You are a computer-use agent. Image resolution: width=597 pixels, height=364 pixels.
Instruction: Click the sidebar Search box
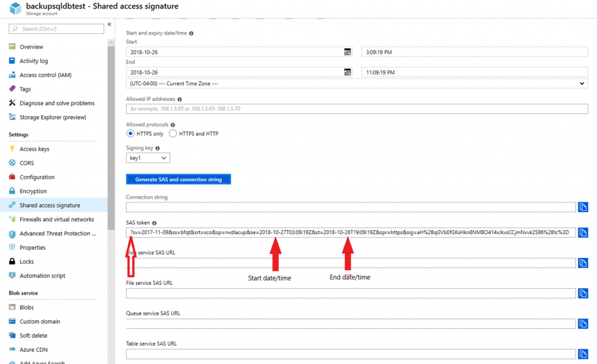tap(57, 29)
